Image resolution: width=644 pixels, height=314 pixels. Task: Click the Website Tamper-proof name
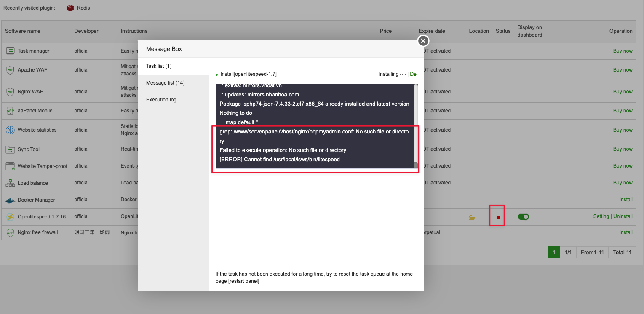tap(43, 166)
